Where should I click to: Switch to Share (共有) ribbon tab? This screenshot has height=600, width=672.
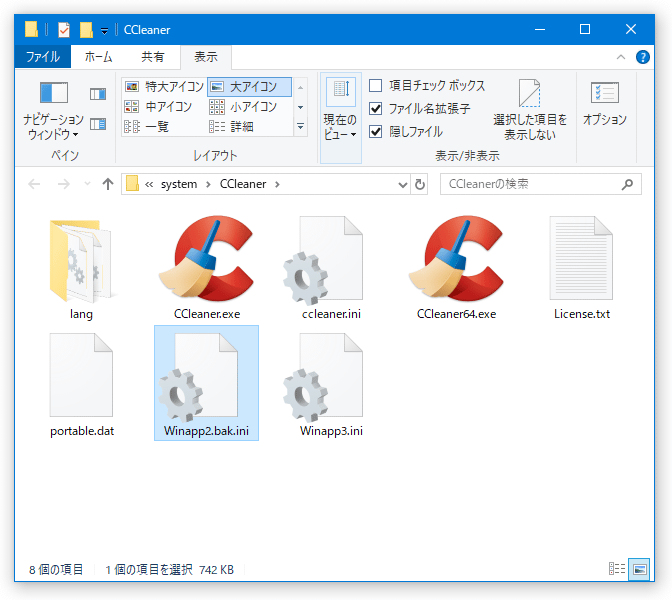(153, 57)
